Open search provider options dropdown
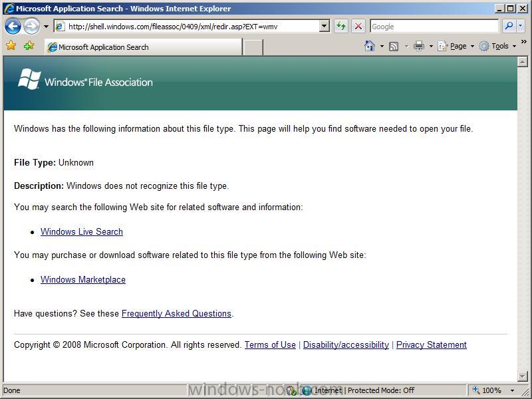This screenshot has width=532, height=399. [521, 26]
